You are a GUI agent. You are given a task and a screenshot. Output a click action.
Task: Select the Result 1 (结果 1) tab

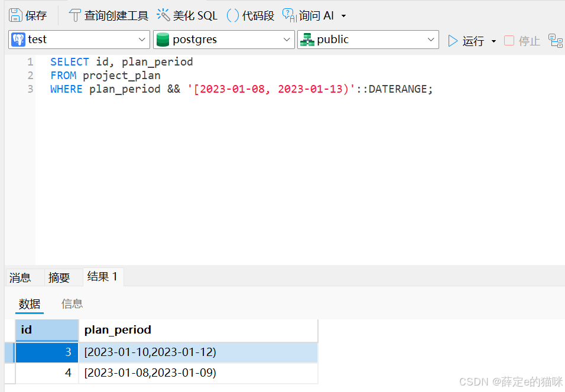tap(103, 276)
